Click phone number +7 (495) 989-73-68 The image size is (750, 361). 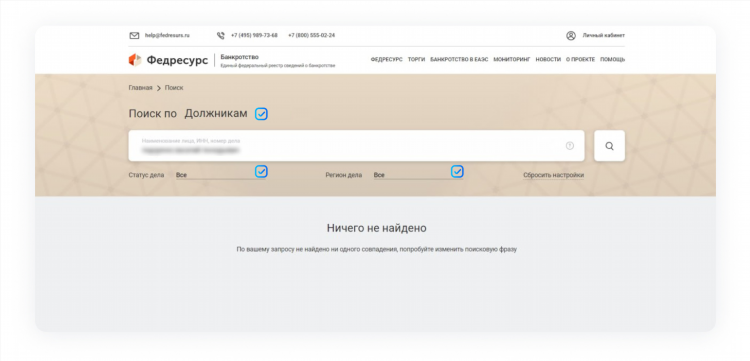pyautogui.click(x=254, y=35)
